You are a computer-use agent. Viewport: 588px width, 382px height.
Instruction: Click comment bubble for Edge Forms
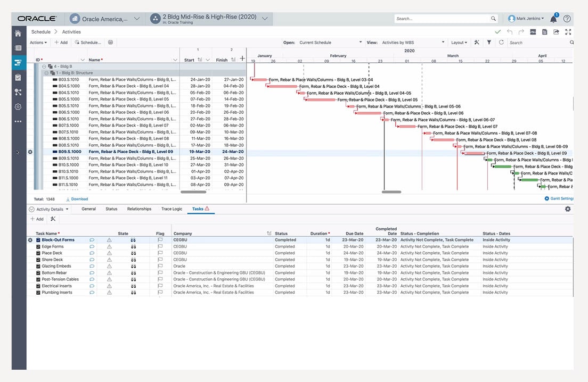[x=92, y=247]
